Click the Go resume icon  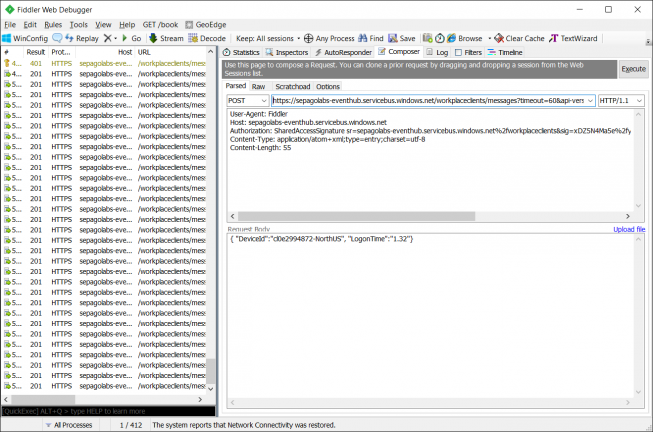[x=125, y=37]
